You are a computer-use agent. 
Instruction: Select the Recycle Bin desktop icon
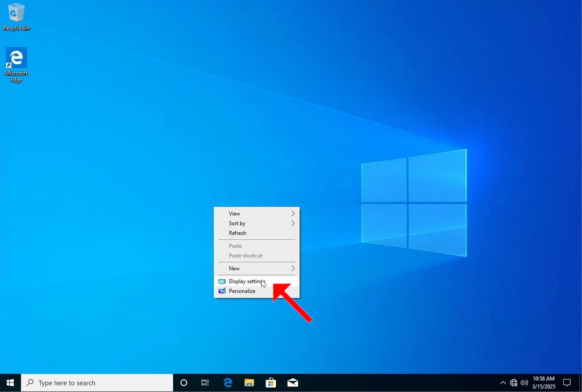tap(16, 17)
